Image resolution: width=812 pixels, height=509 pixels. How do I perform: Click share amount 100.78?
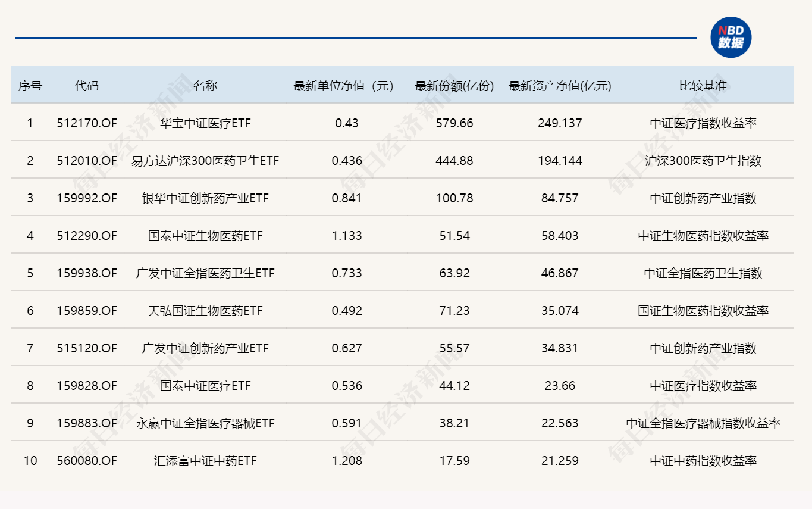click(x=454, y=198)
